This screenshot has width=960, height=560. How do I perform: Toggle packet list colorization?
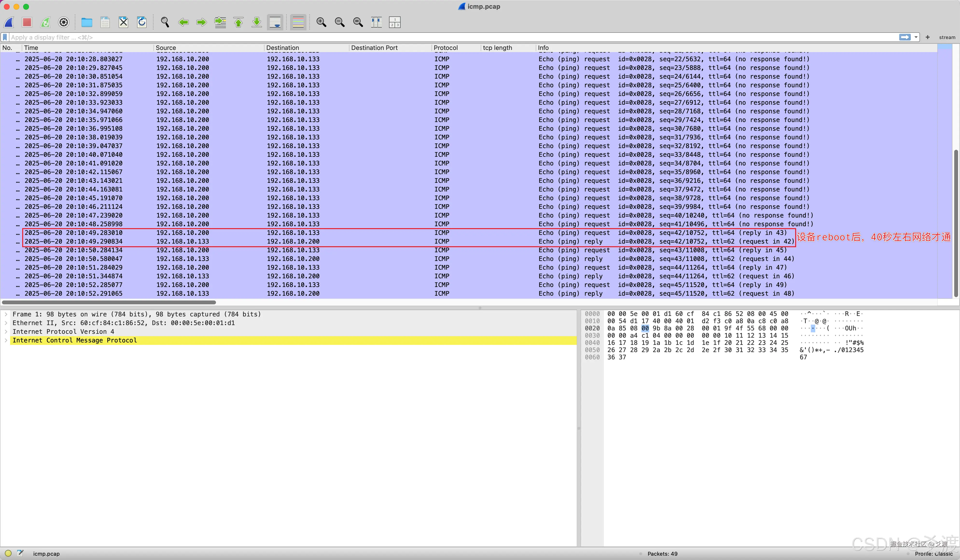coord(298,22)
